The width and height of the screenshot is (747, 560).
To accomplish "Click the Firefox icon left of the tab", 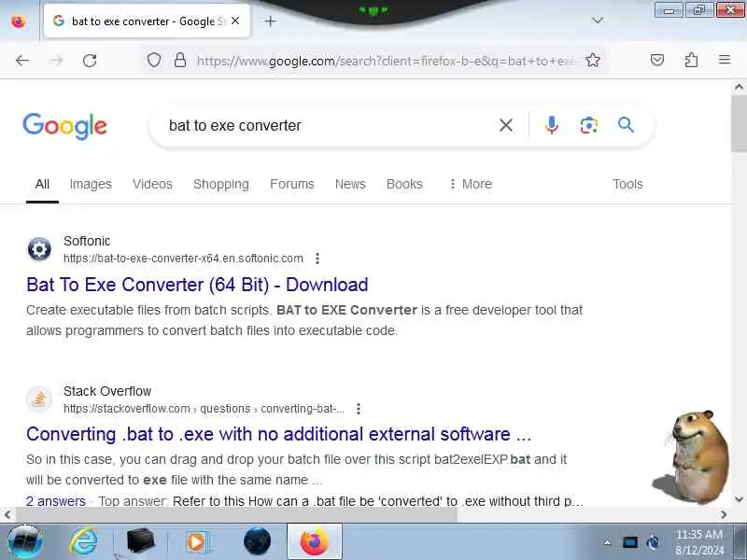I will [x=19, y=21].
